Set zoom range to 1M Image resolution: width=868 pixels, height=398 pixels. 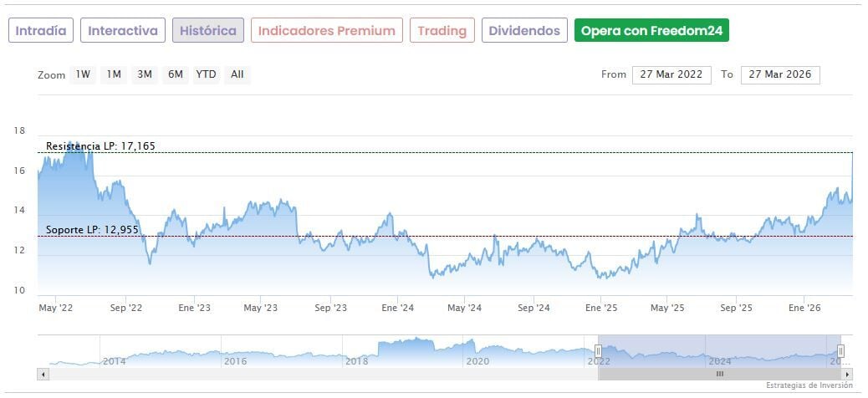point(114,74)
